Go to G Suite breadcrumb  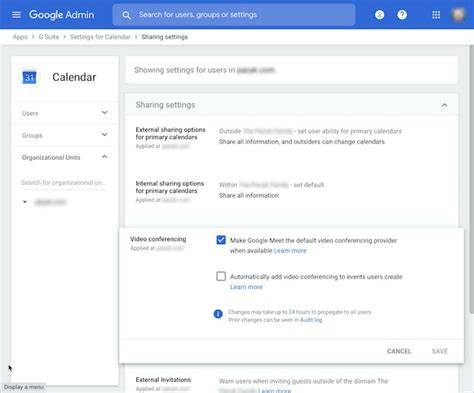[49, 37]
